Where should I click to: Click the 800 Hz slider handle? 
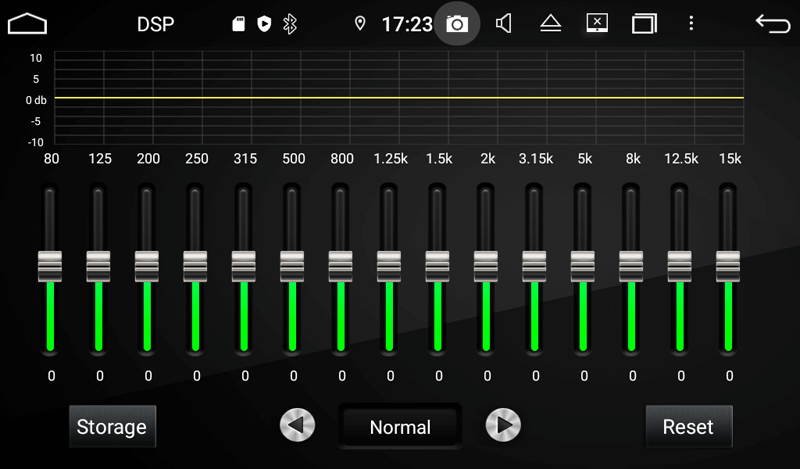(x=340, y=266)
